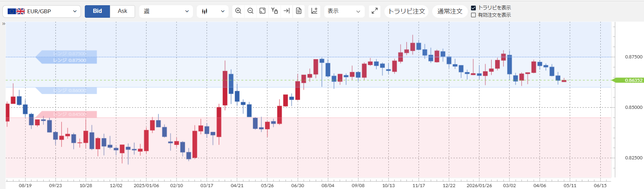Toggle the Y-axis lock icon

275,11
